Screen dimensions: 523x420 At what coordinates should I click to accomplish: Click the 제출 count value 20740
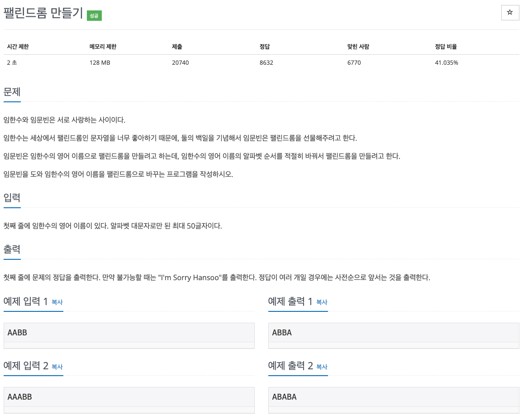pyautogui.click(x=181, y=63)
